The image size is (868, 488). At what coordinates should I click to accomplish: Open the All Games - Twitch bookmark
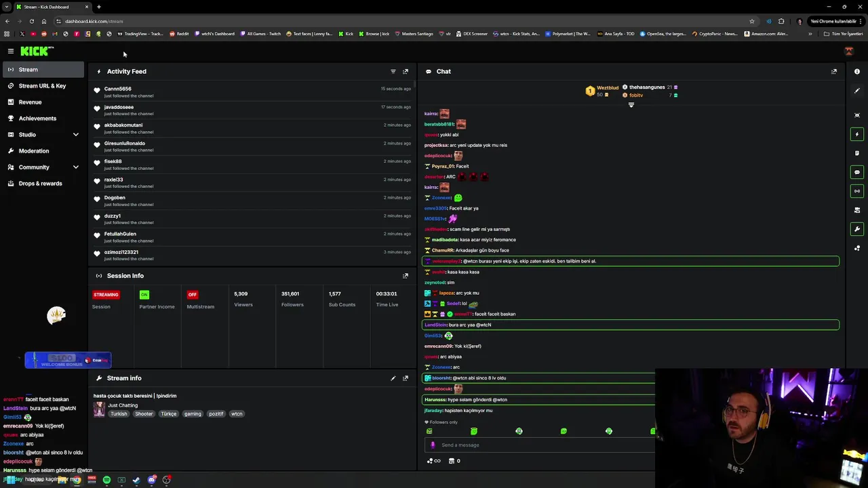click(x=260, y=34)
